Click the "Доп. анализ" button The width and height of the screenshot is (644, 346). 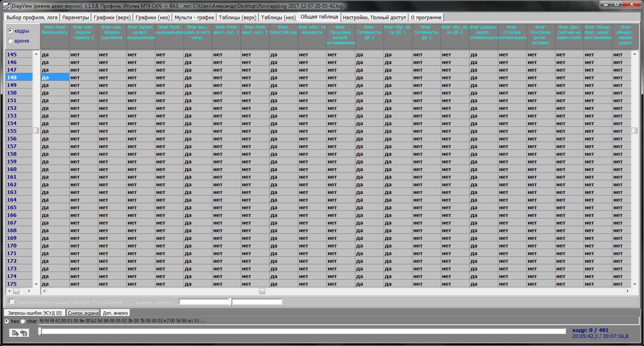(x=115, y=313)
